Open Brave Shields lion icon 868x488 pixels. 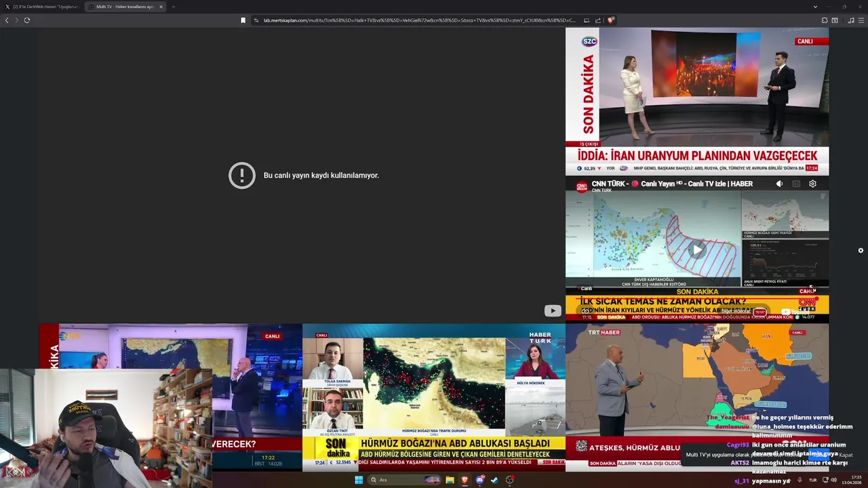tap(610, 20)
